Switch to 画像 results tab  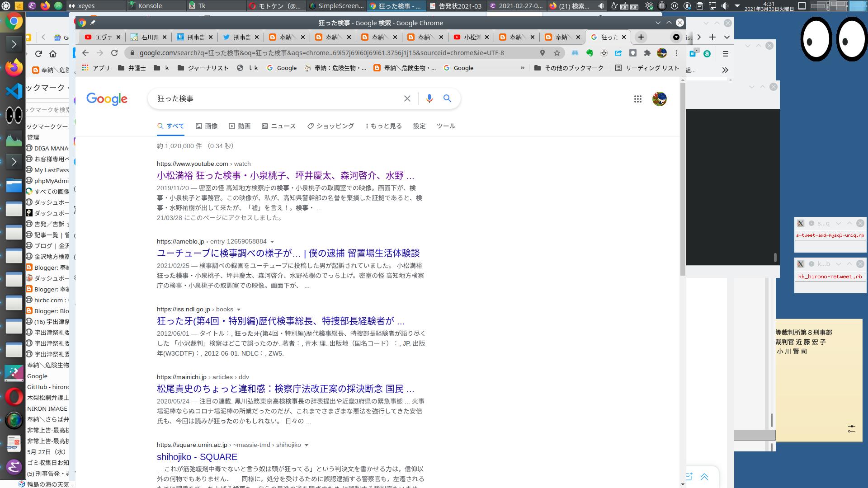207,126
